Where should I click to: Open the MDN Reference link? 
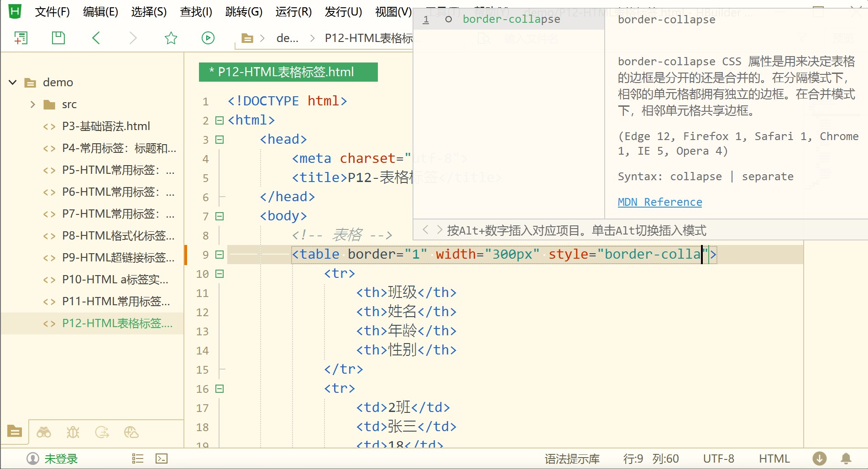coord(660,202)
